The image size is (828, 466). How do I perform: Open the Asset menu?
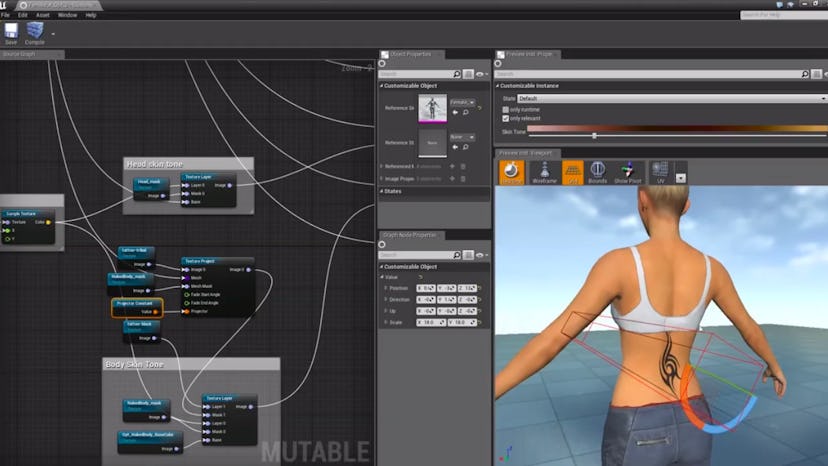42,15
